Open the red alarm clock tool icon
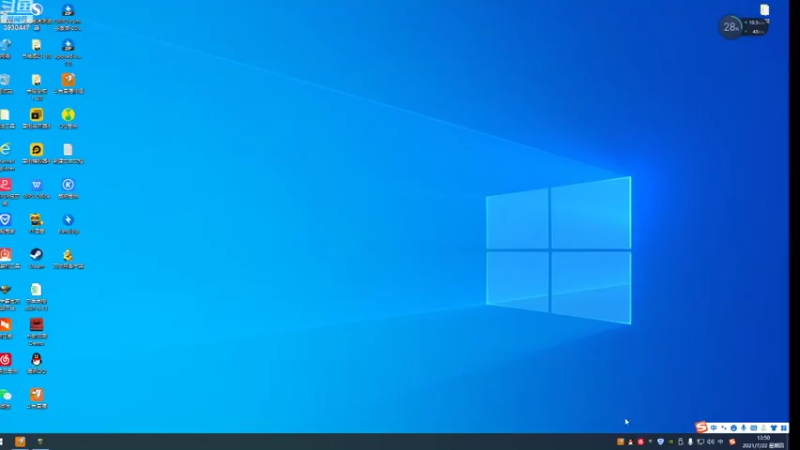 [6, 255]
